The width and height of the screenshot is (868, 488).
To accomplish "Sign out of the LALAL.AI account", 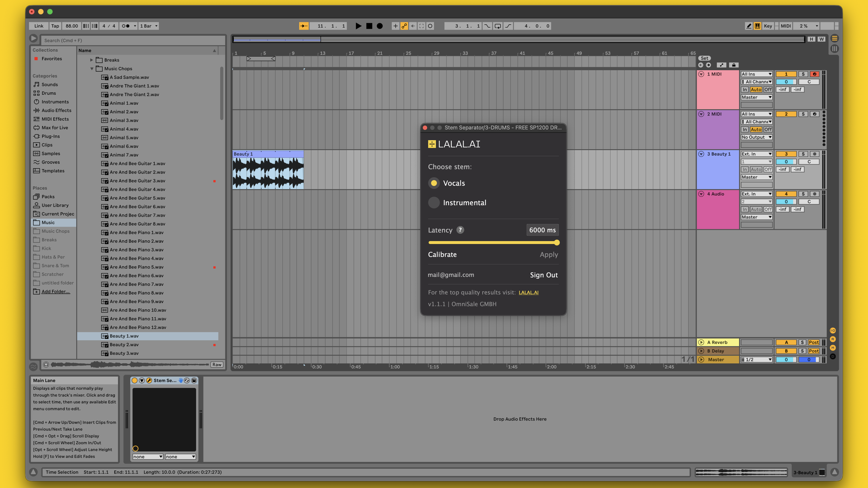I will click(544, 275).
